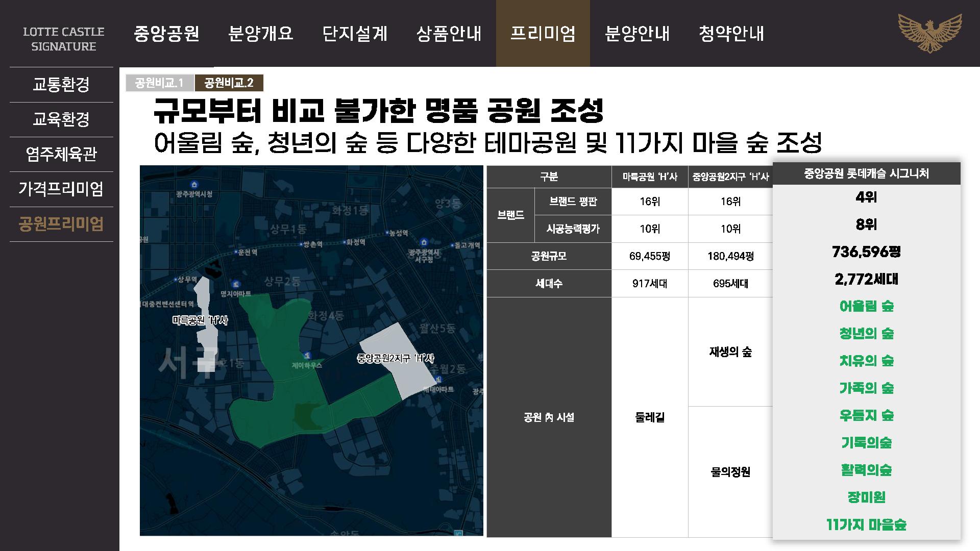The image size is (980, 551).
Task: Select 교육환경 in the sidebar
Action: 61,119
